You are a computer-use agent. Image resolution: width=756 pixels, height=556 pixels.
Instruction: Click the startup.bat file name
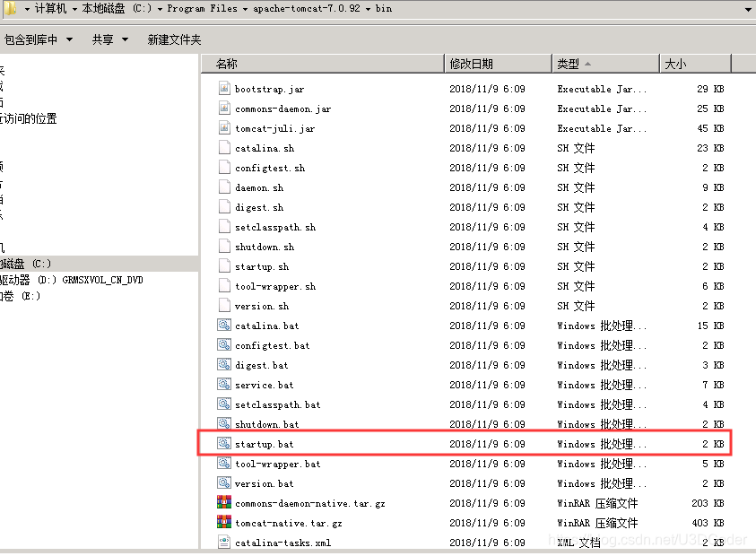[265, 444]
